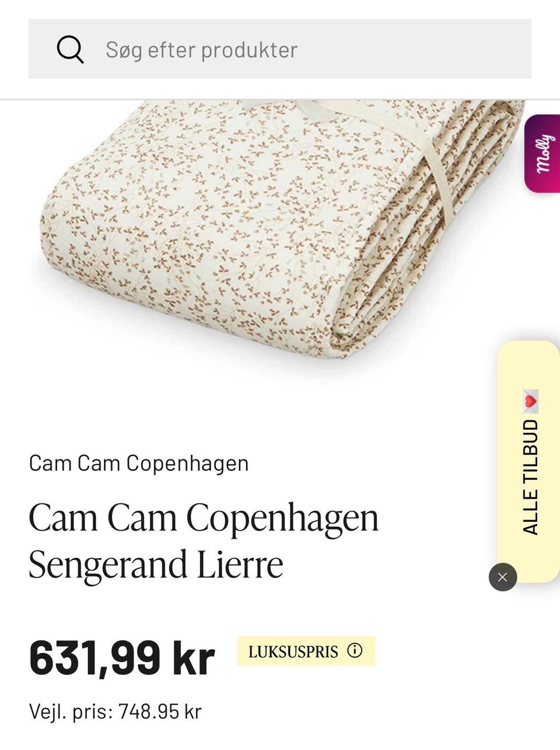The image size is (560, 750).
Task: Click the ALLE TILBUD vertical text
Action: click(x=530, y=476)
